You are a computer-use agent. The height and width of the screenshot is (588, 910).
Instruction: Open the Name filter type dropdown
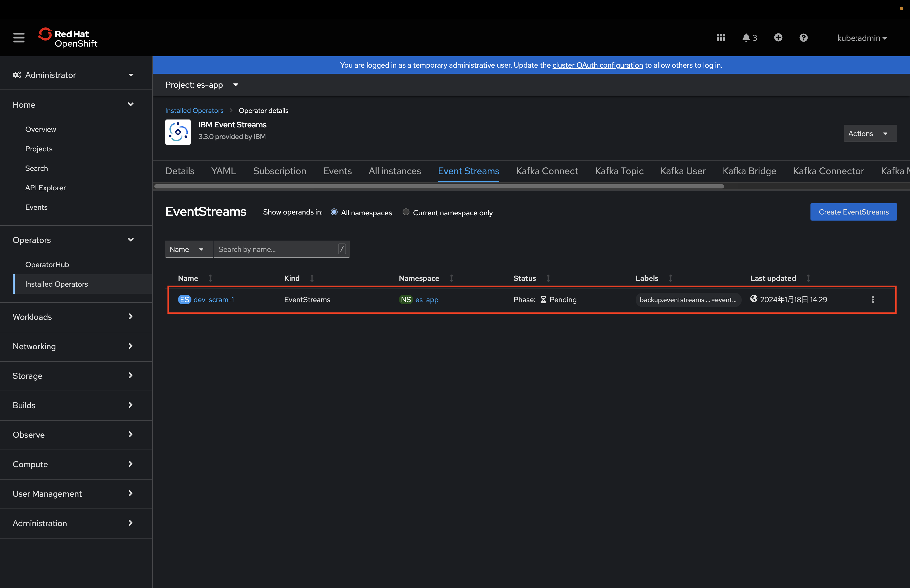pos(189,249)
